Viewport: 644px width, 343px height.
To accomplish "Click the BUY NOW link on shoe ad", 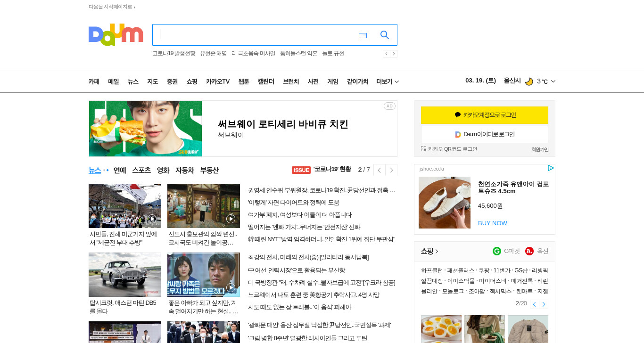I will click(x=493, y=223).
